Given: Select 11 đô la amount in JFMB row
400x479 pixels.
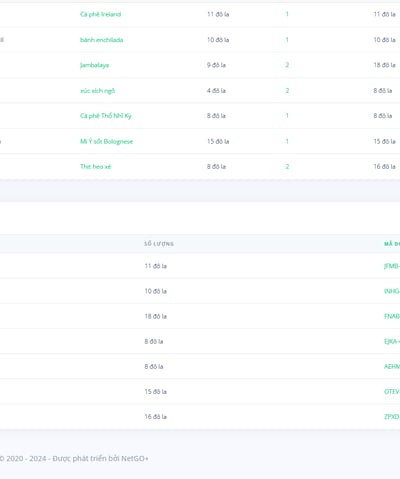Looking at the screenshot, I should click(155, 266).
